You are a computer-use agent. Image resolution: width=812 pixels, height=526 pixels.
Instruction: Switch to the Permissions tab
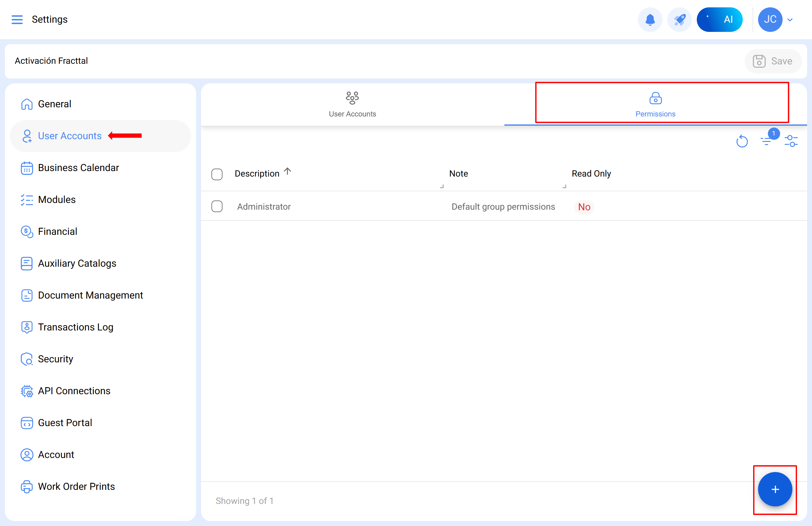655,105
